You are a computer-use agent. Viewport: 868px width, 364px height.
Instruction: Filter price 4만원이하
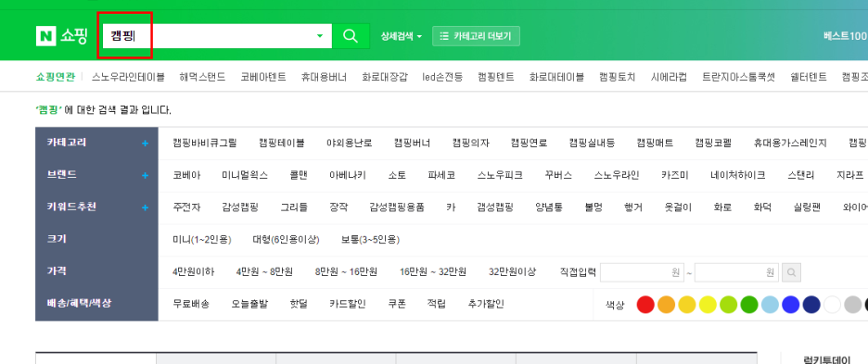[x=193, y=271]
